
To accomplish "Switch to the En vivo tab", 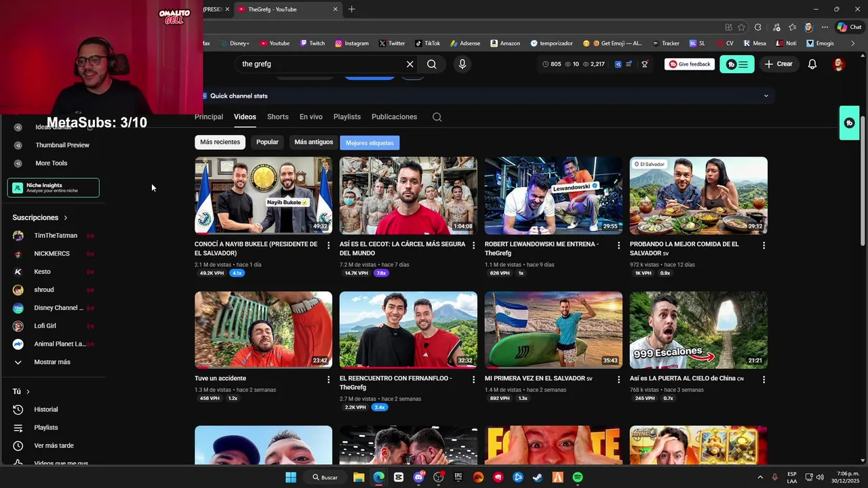I will (x=311, y=117).
